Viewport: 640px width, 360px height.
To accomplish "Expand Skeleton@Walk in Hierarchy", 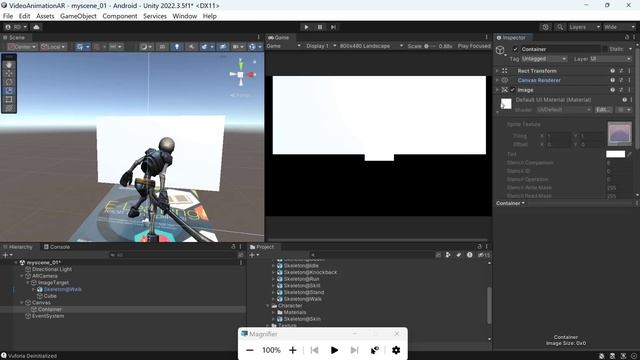I will point(34,289).
